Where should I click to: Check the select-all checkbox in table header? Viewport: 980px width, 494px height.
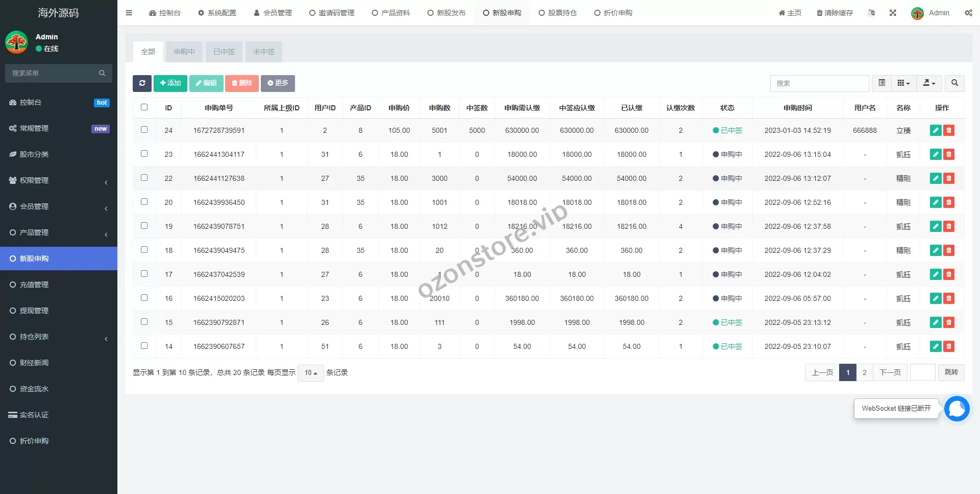click(x=144, y=107)
